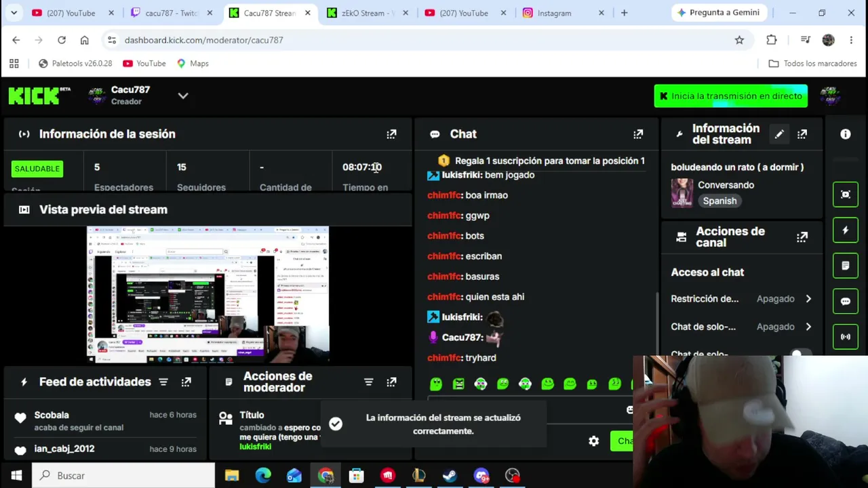
Task: Open filter options in Feed de actividades
Action: point(163,382)
